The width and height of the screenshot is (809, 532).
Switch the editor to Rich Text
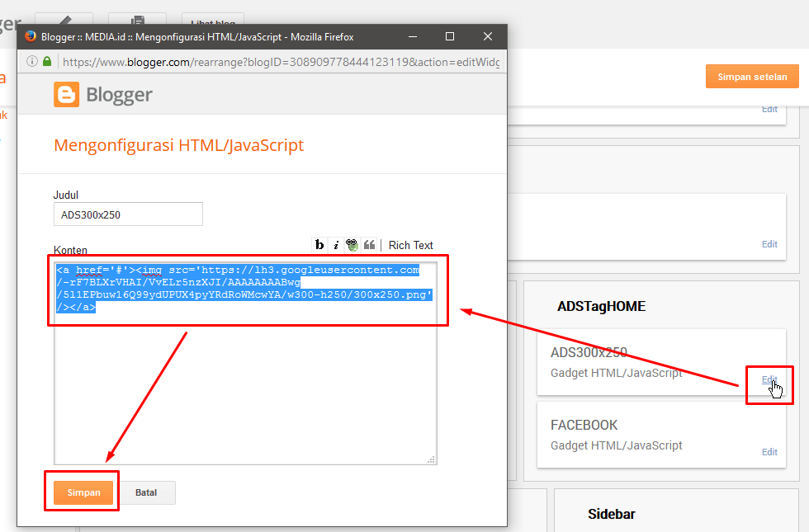coord(411,246)
